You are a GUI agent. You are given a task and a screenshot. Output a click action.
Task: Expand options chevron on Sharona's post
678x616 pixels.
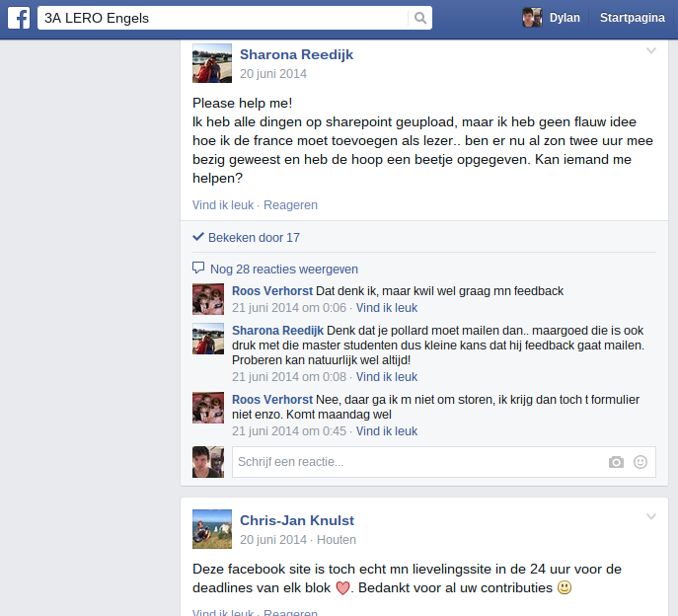click(651, 50)
